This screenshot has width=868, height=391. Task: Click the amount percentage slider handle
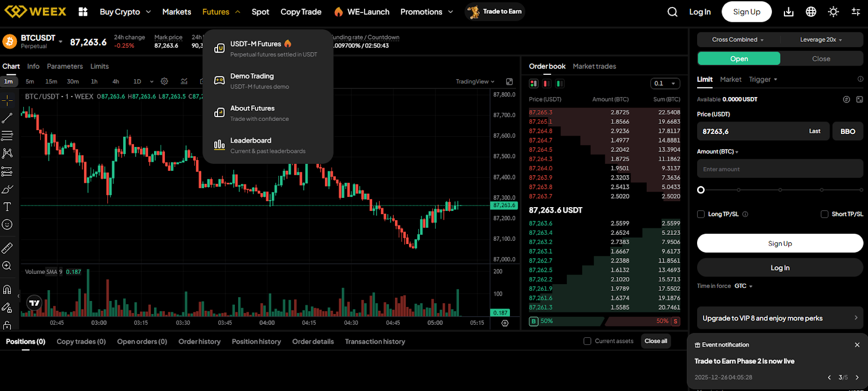pos(701,190)
